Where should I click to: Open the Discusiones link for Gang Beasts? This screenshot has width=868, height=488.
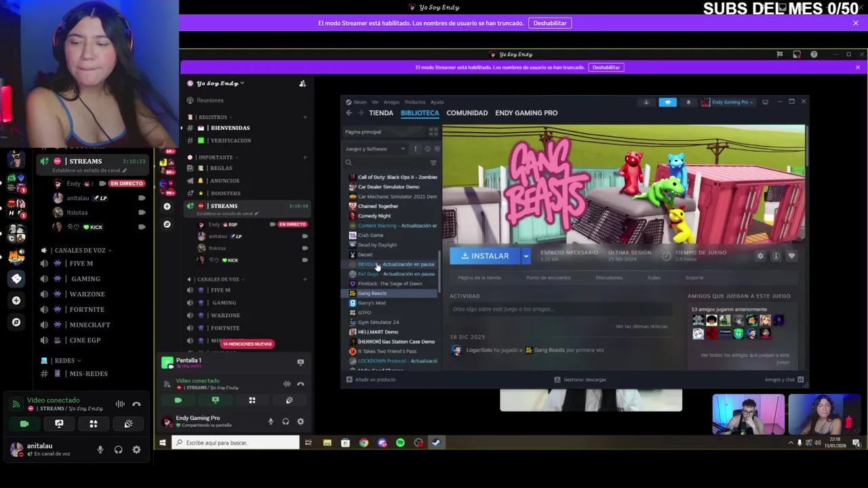click(609, 278)
